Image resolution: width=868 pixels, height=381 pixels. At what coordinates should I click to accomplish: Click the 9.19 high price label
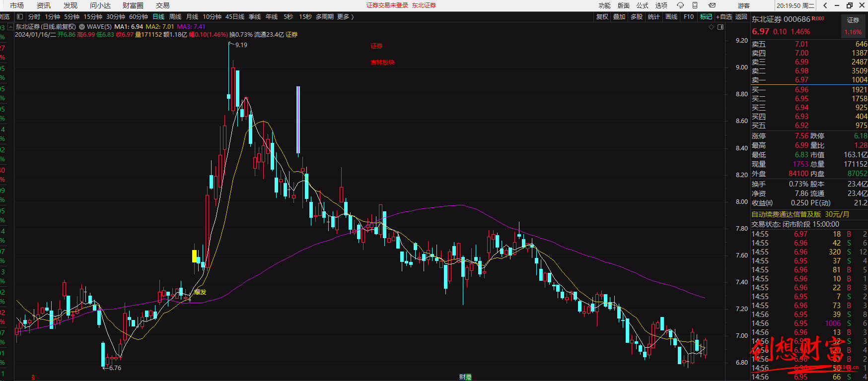(241, 45)
